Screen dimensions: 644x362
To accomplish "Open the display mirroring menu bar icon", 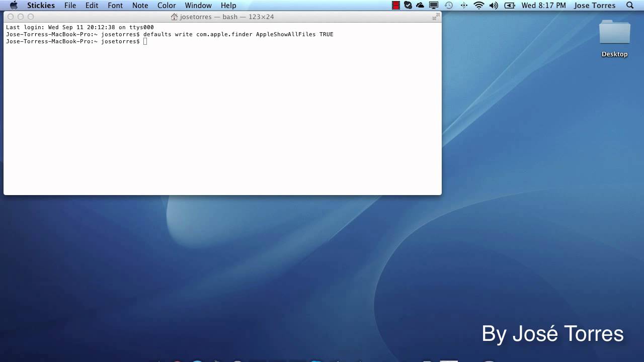I will pos(433,6).
